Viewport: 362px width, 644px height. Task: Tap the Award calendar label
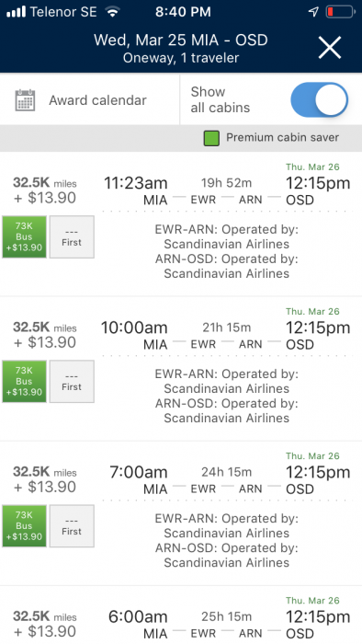coord(97,100)
